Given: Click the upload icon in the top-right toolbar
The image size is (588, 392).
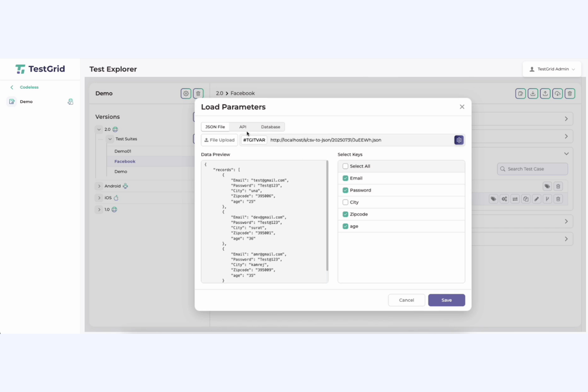Looking at the screenshot, I should coord(545,93).
